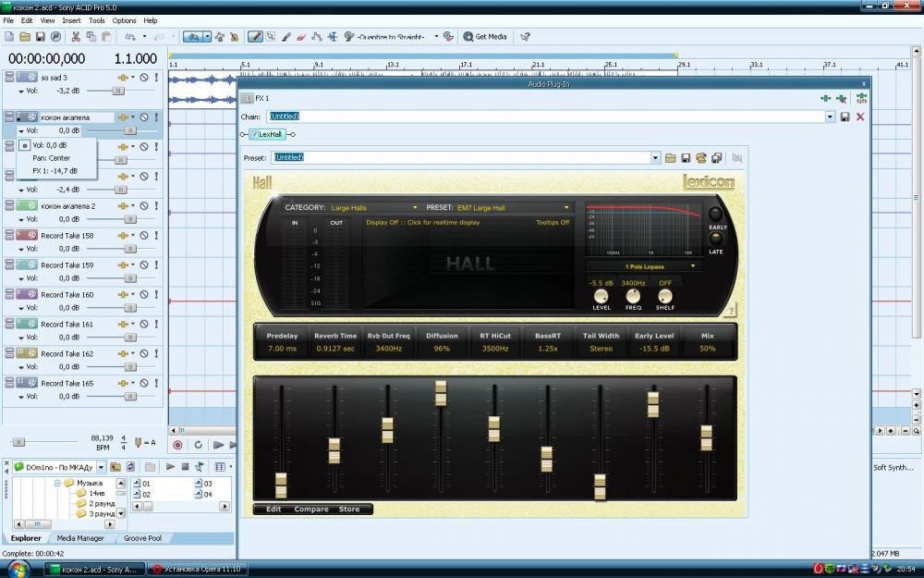Open the Chain dropdown arrow
Viewport: 924px width, 578px height.
click(830, 117)
